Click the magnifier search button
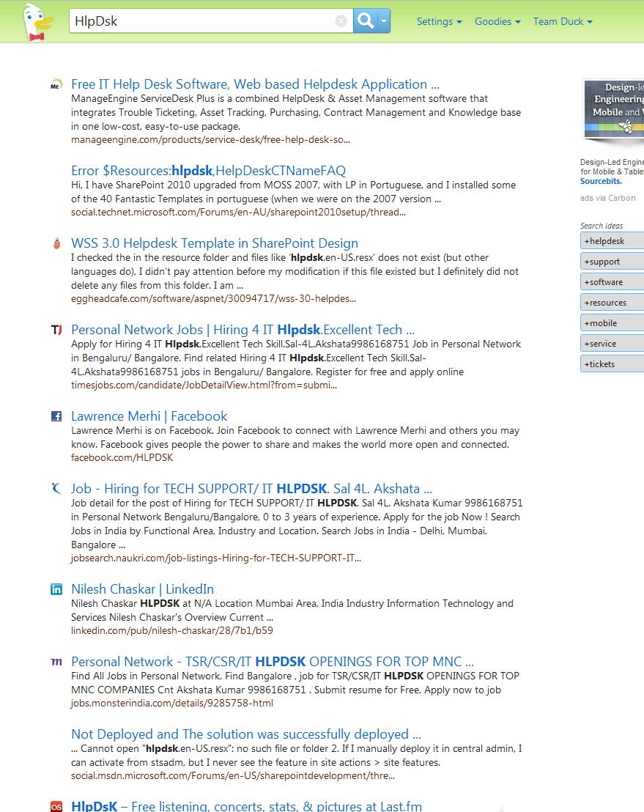This screenshot has width=644, height=812. [366, 21]
